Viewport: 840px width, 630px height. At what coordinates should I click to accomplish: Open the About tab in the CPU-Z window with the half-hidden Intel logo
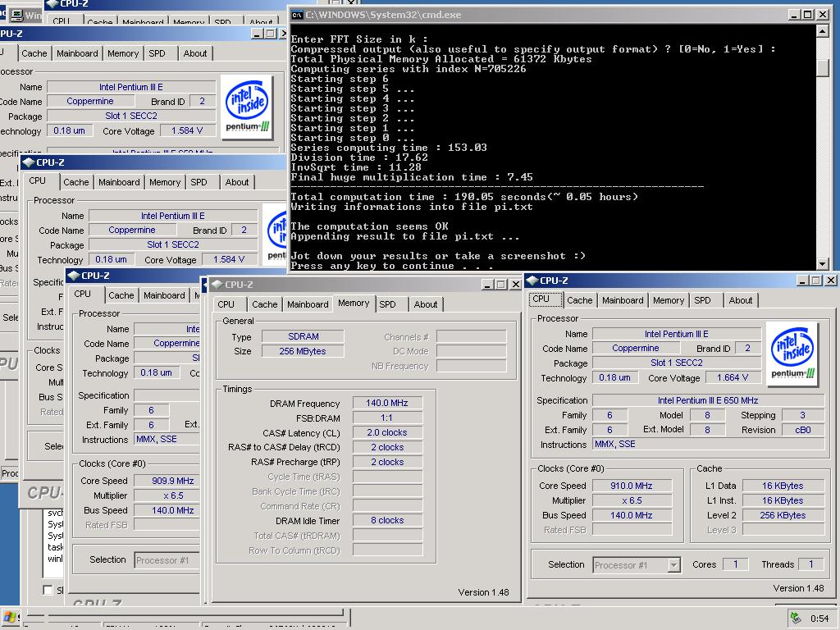click(237, 182)
